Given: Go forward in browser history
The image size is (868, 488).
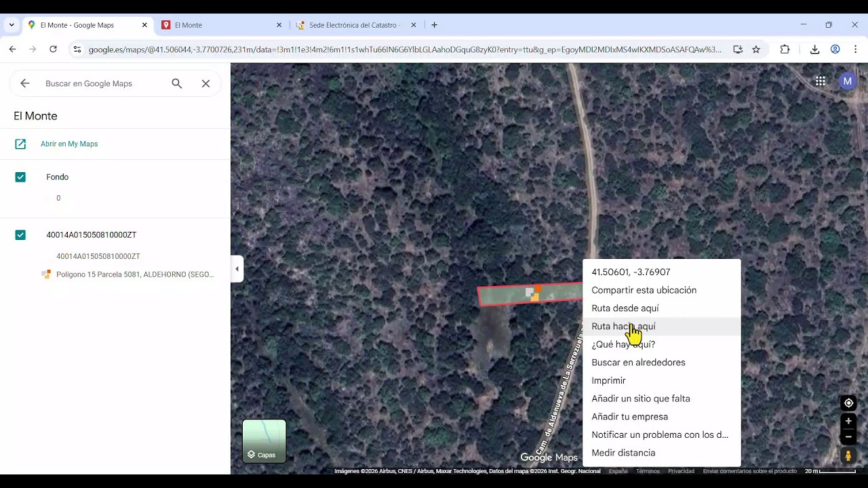Looking at the screenshot, I should point(33,49).
